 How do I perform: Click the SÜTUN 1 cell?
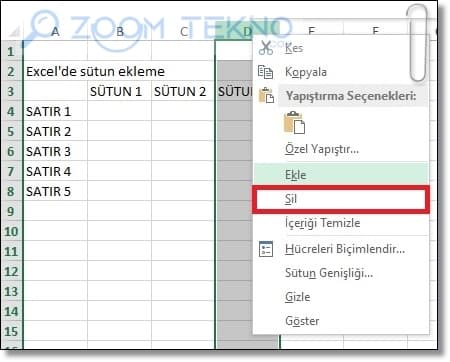(x=119, y=91)
